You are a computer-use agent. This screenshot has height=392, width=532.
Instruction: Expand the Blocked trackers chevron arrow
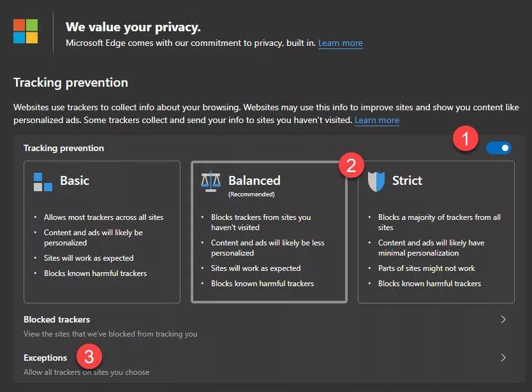(x=503, y=319)
